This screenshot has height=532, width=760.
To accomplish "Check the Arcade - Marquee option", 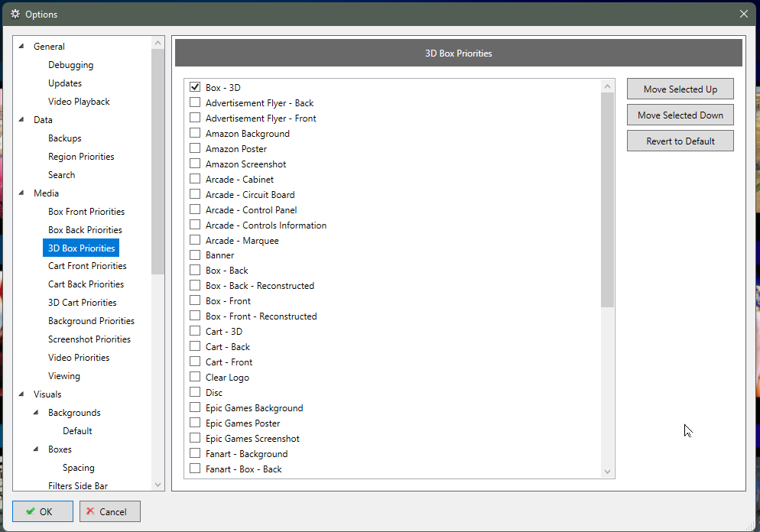I will [x=195, y=240].
